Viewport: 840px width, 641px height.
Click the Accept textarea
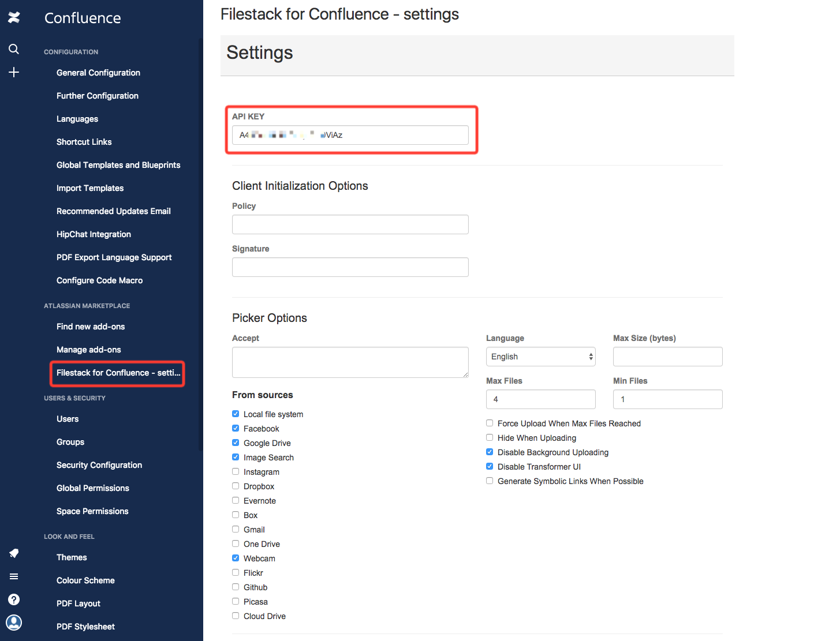tap(350, 362)
